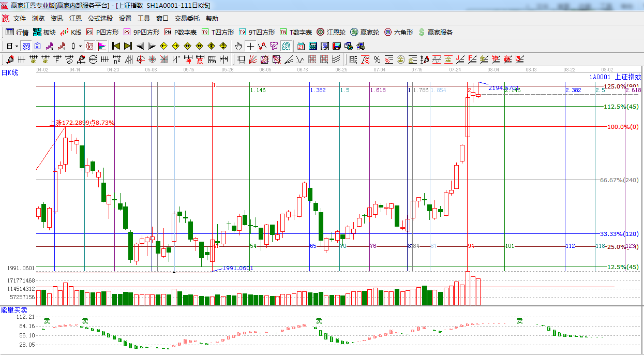Viewport: 644px width, 355px height.
Task: Click the floppy disk save icon
Action: click(x=337, y=46)
